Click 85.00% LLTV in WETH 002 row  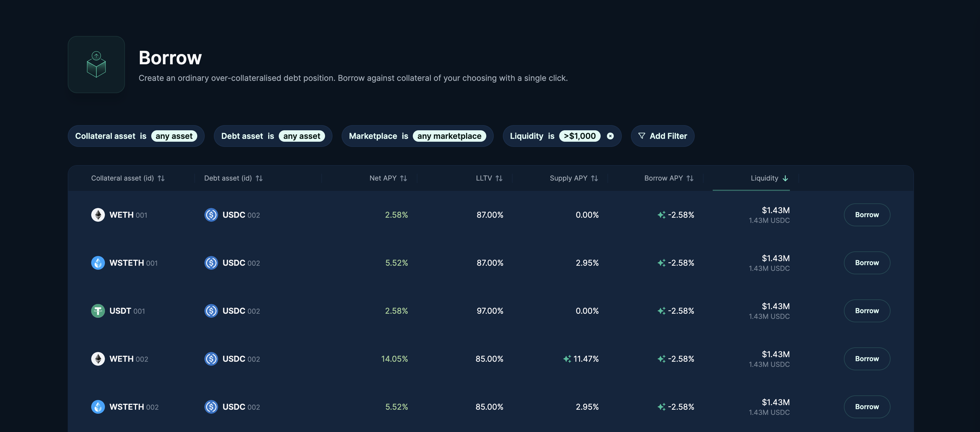click(489, 359)
